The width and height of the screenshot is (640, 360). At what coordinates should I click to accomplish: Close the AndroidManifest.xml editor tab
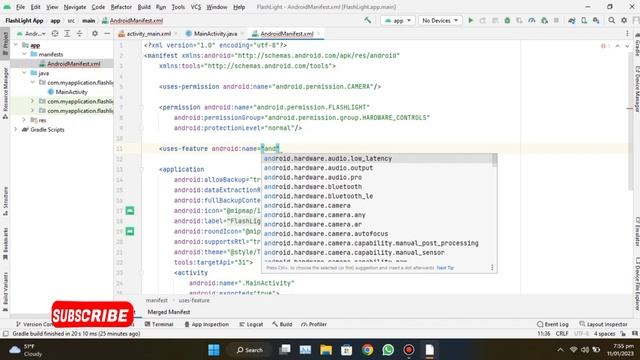tap(319, 33)
